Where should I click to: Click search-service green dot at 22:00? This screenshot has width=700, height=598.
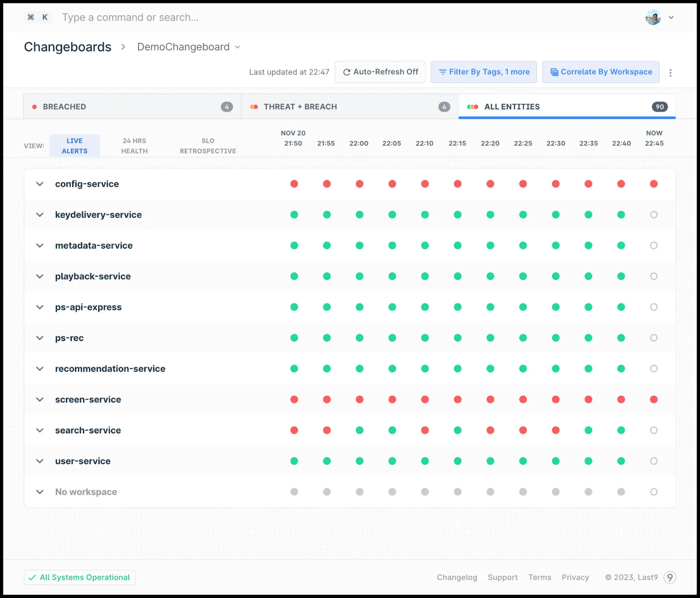tap(360, 430)
